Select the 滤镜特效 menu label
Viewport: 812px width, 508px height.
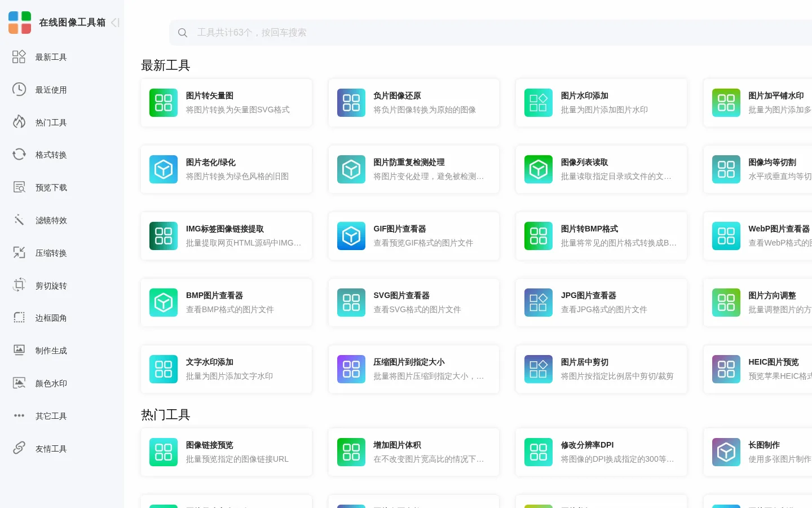click(x=51, y=220)
